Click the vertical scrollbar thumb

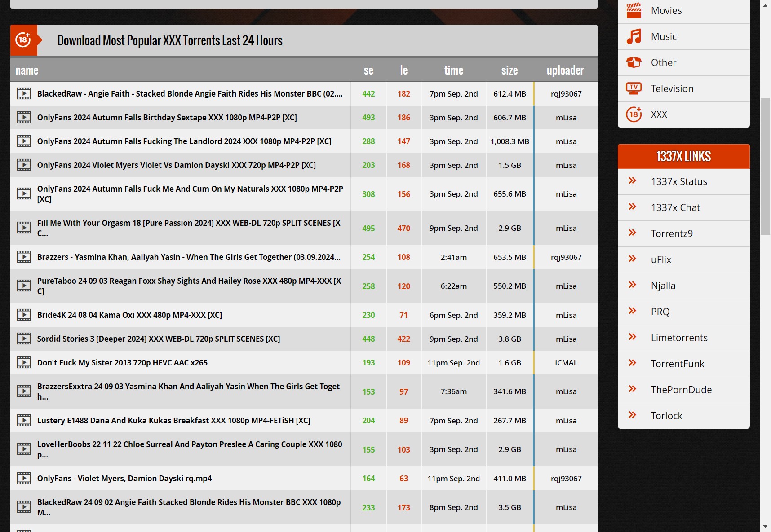(765, 166)
